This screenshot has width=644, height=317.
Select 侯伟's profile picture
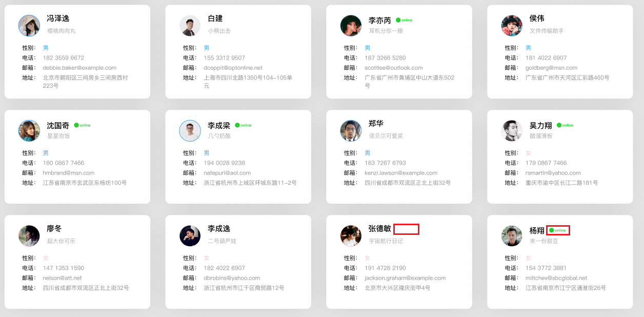point(512,26)
